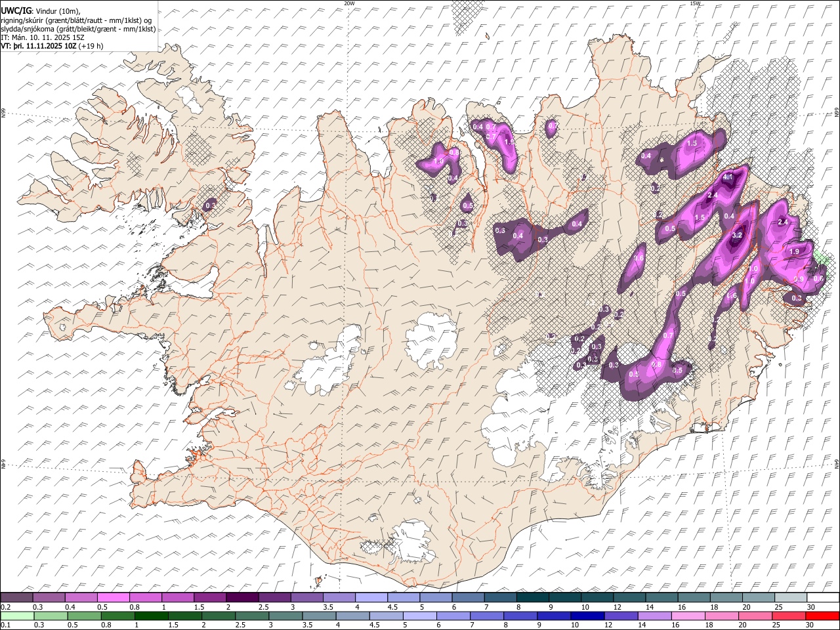Click the 0.8 value in the northern snow patch
Screen dimensions: 840x630
tap(453, 152)
